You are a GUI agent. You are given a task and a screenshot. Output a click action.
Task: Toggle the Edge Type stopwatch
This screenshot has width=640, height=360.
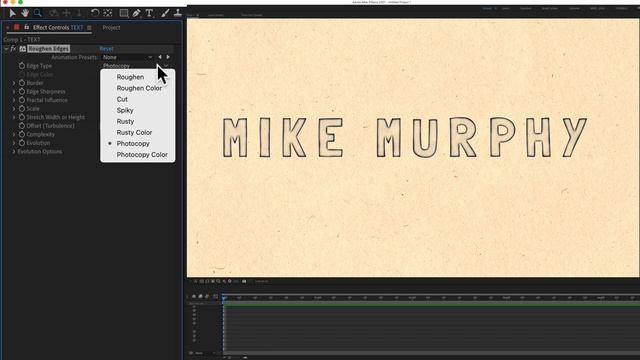coord(22,66)
